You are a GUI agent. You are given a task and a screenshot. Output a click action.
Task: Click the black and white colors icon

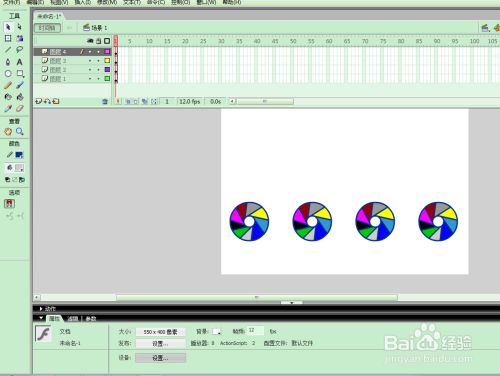(x=7, y=180)
